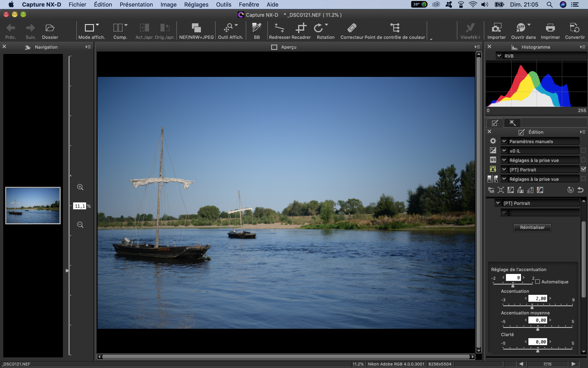Screen dimensions: 588x368
Task: Open the Outils menu
Action: [224, 4]
